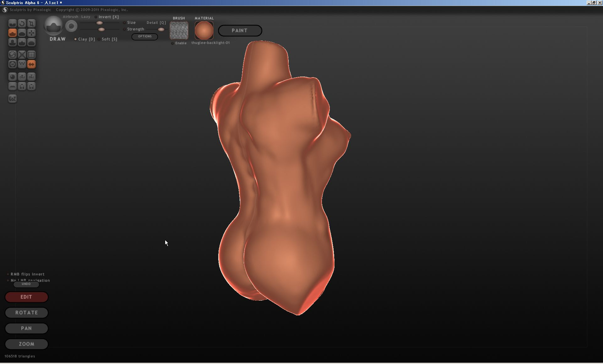Click the Export OBJ icon
This screenshot has width=603, height=364.
pyautogui.click(x=31, y=77)
